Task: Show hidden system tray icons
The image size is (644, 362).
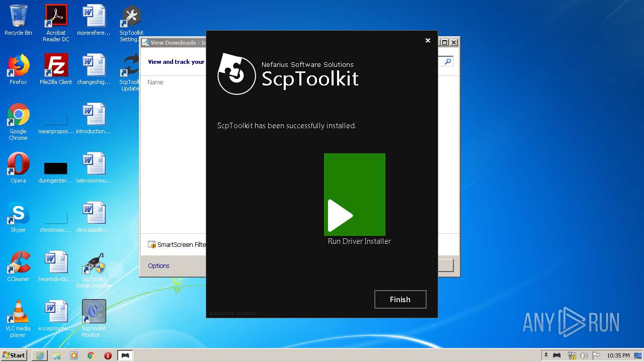Action: click(546, 355)
